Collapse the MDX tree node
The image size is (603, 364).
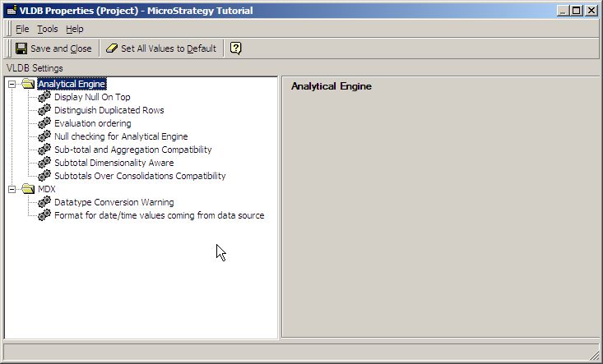point(12,189)
